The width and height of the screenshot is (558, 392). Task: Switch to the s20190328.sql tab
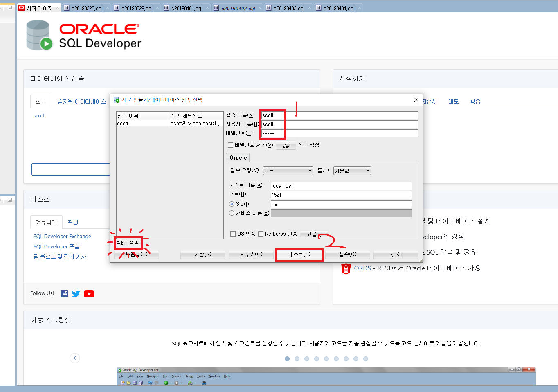[x=87, y=8]
